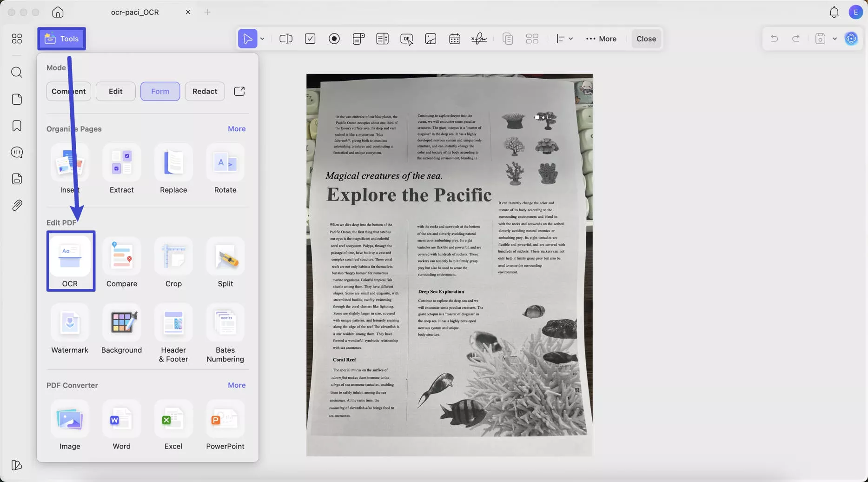Screen dimensions: 868x482
Task: Open the Watermark tool
Action: point(70,323)
